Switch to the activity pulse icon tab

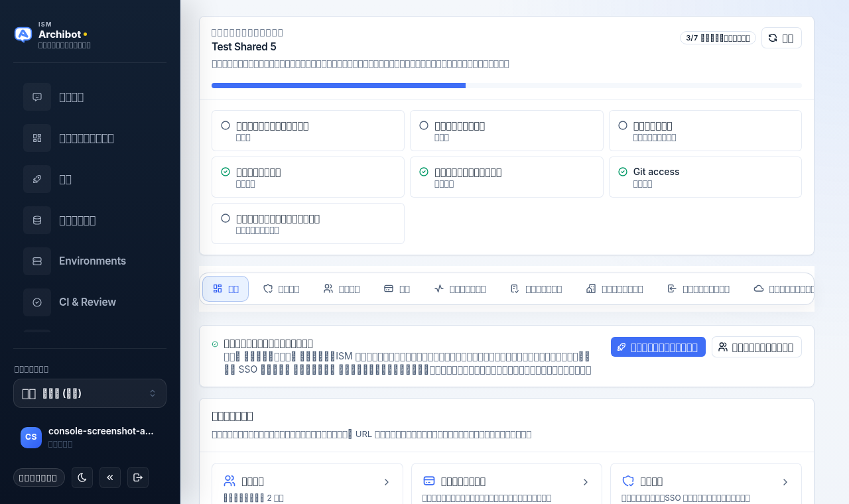(460, 288)
